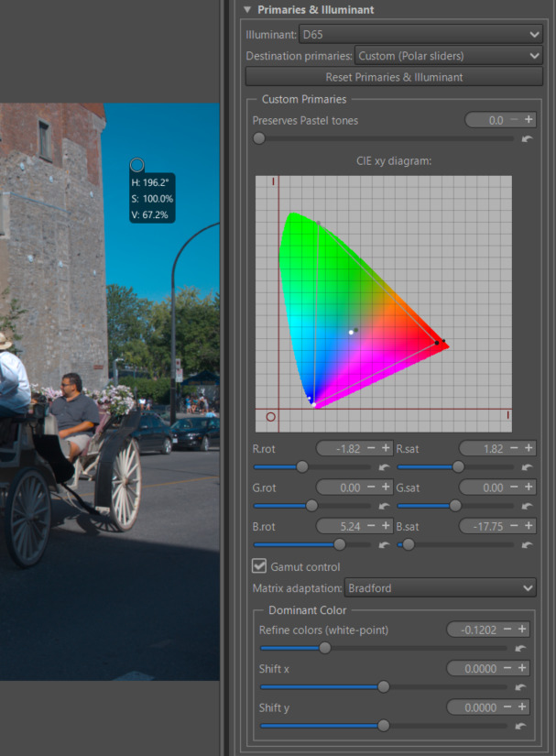
Task: Reset the Preserves Pastel tones slider
Action: [526, 139]
